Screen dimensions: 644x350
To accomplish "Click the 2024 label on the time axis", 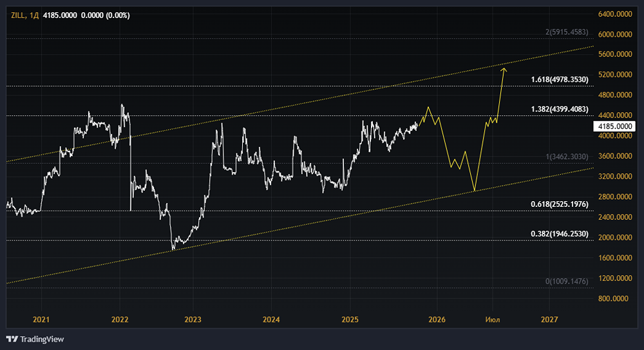I will [x=271, y=320].
